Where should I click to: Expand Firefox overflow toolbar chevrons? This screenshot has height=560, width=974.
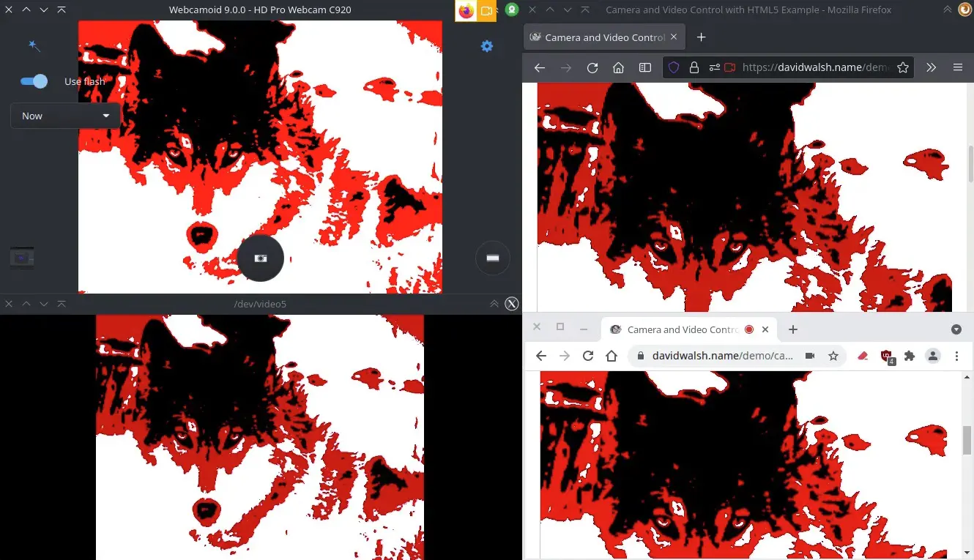[x=932, y=67]
